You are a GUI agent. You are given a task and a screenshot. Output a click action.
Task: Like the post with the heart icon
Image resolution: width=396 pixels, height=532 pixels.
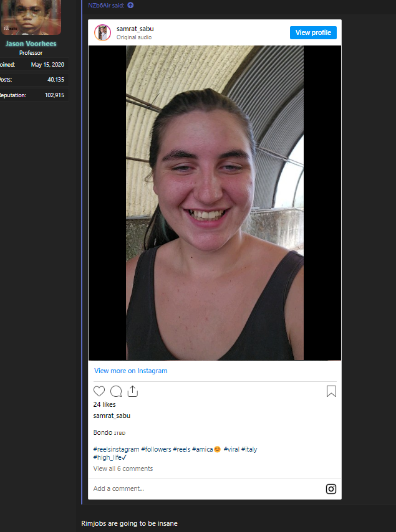click(x=99, y=391)
